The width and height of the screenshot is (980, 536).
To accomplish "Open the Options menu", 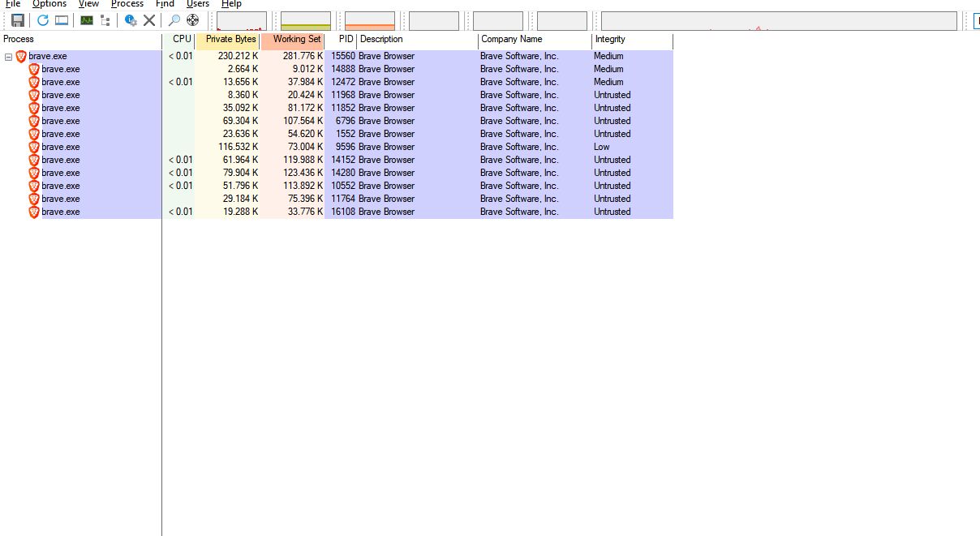I will click(x=49, y=4).
